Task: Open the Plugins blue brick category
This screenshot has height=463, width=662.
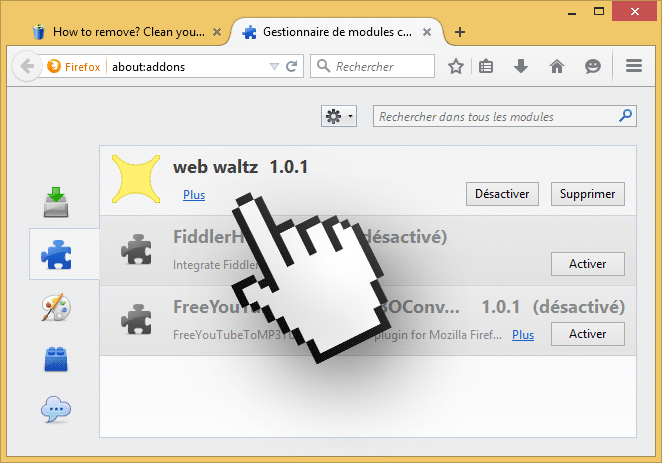Action: [56, 359]
